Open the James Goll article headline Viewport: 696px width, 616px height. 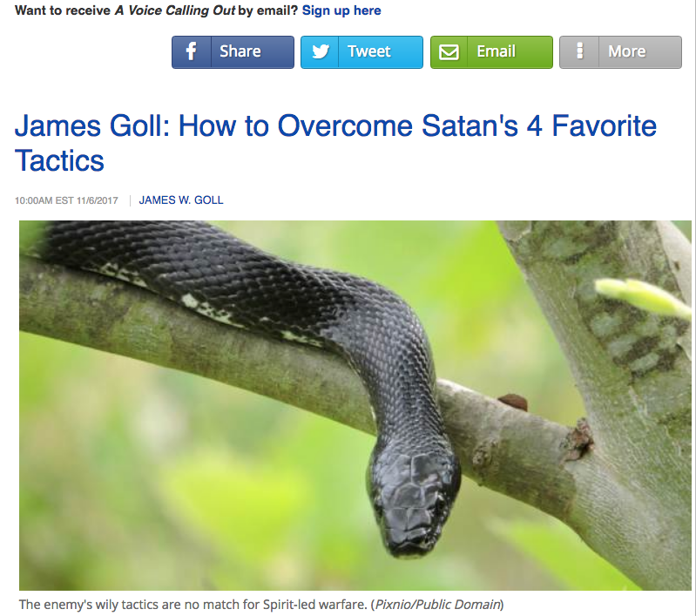[335, 143]
